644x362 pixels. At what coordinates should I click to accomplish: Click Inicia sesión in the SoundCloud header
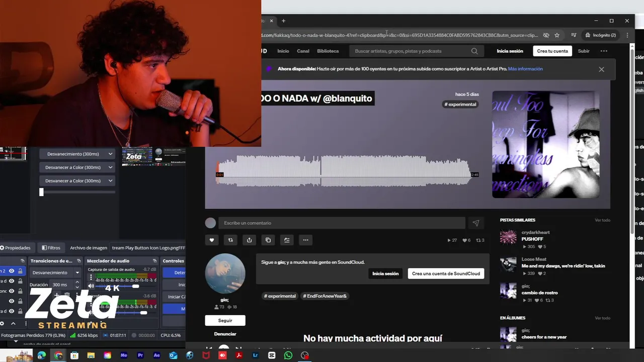point(510,51)
